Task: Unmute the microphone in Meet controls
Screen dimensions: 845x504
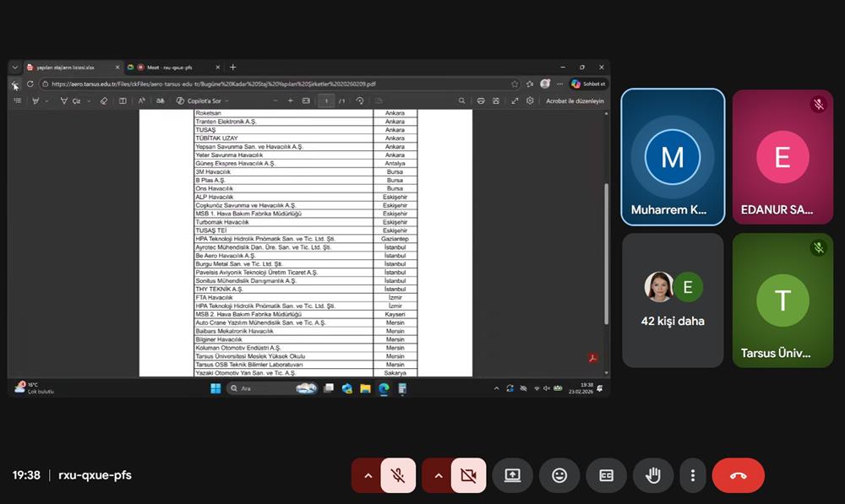Action: pyautogui.click(x=398, y=475)
